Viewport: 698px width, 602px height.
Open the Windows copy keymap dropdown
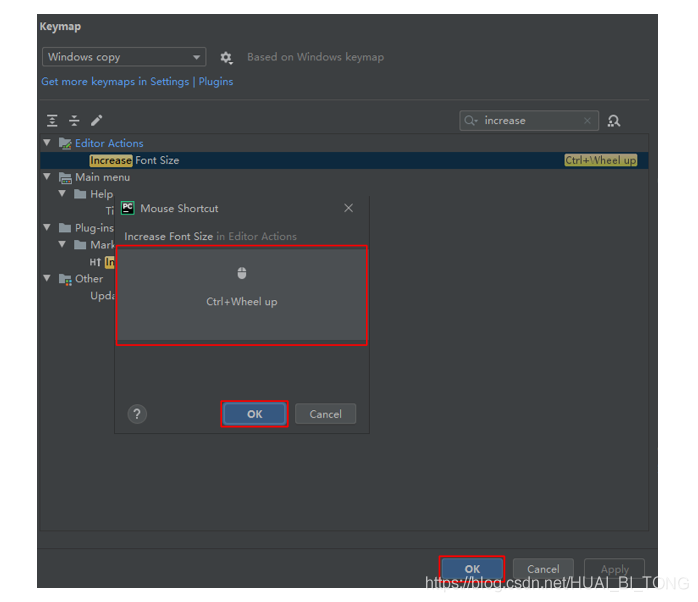click(x=124, y=57)
